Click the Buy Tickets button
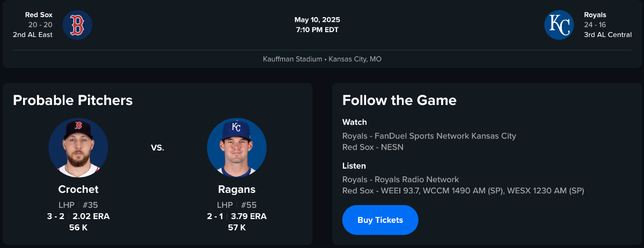The height and width of the screenshot is (248, 644). [380, 220]
